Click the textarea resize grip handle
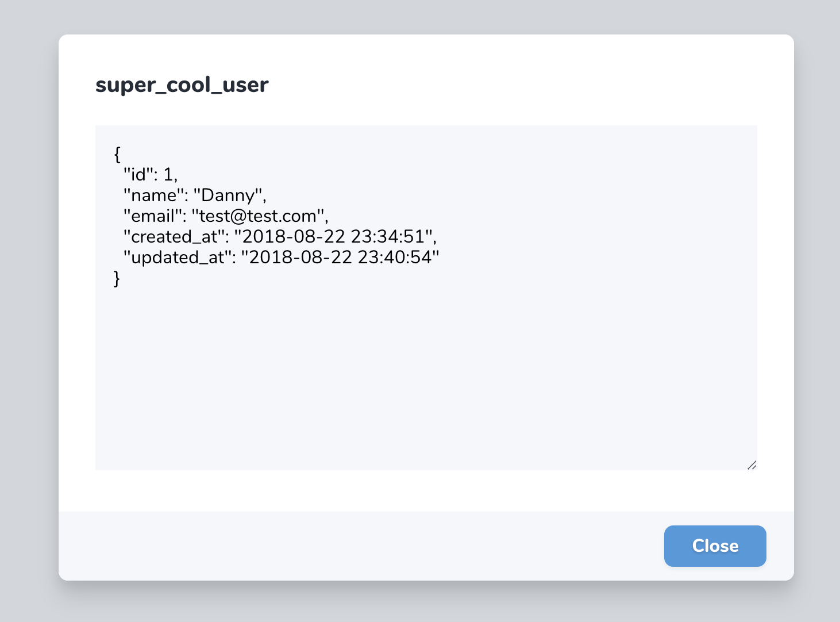The image size is (840, 622). 752,465
